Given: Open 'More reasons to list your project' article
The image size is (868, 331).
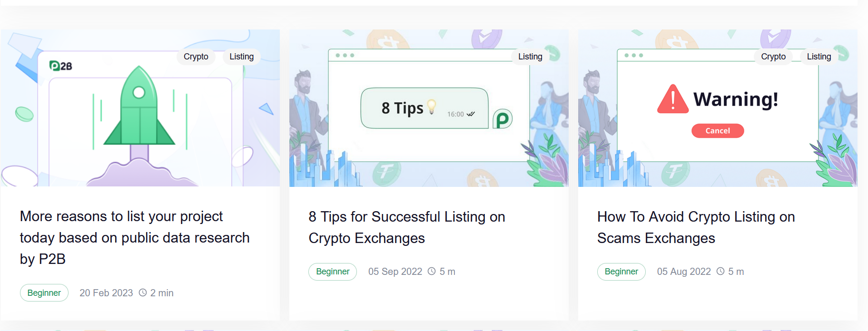Looking at the screenshot, I should click(135, 238).
